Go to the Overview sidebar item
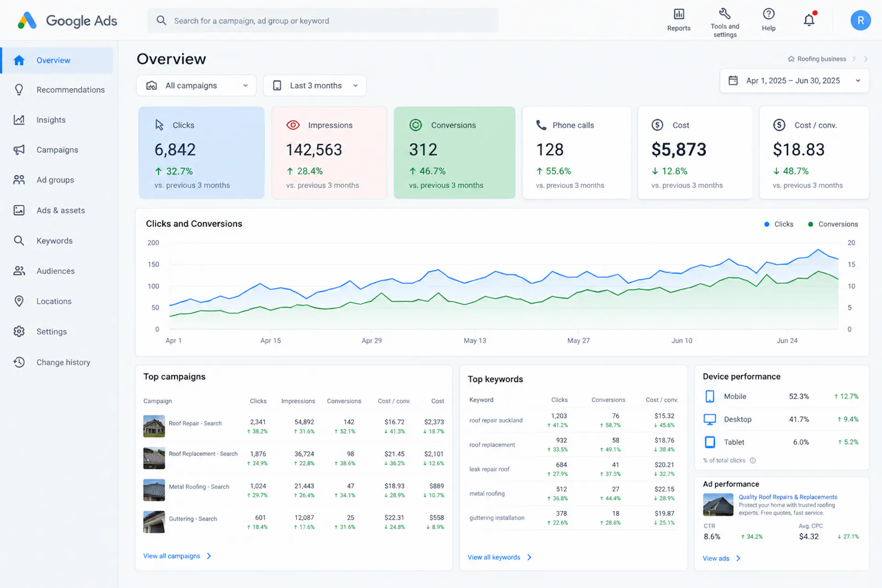The image size is (882, 588). (x=57, y=60)
